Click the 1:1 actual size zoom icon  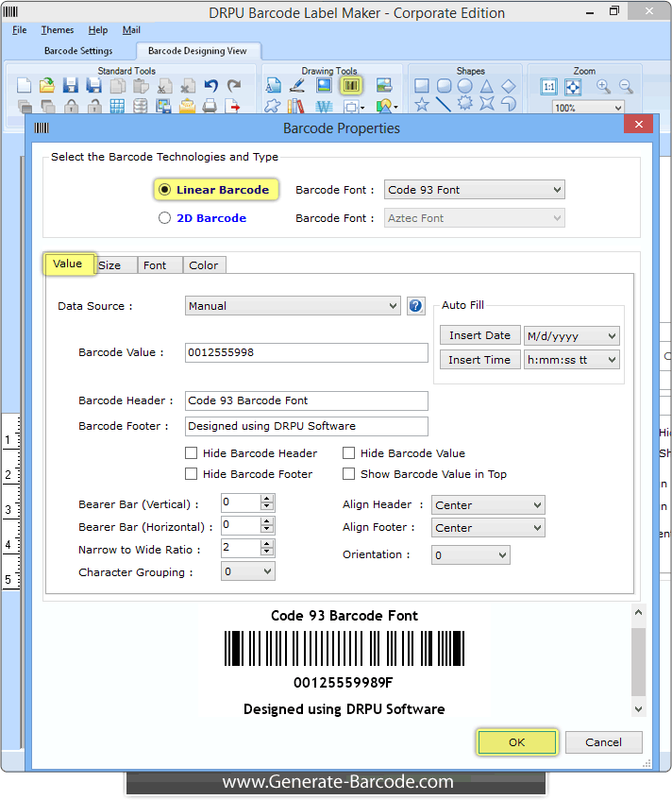coord(549,87)
